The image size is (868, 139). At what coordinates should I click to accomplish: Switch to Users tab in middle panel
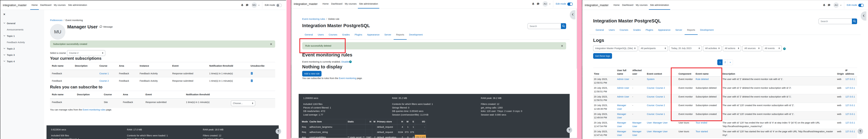(321, 35)
